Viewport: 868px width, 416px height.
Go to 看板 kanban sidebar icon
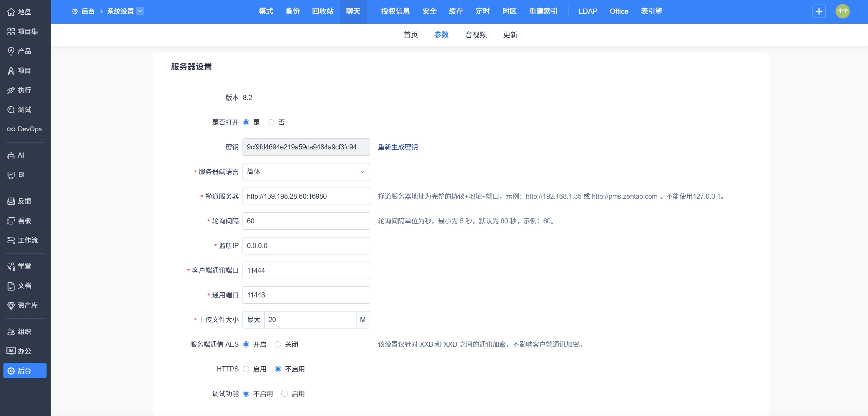point(11,221)
